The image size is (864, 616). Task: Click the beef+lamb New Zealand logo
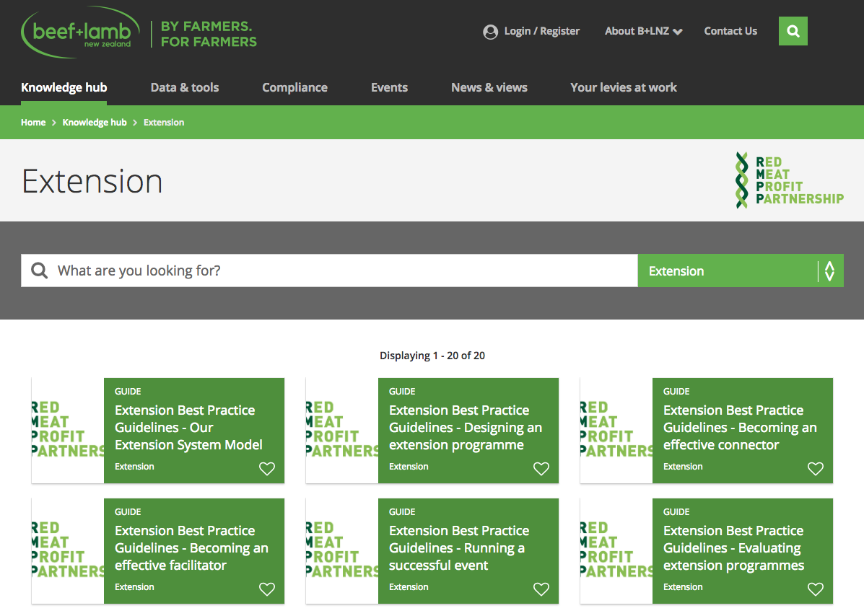tap(79, 32)
